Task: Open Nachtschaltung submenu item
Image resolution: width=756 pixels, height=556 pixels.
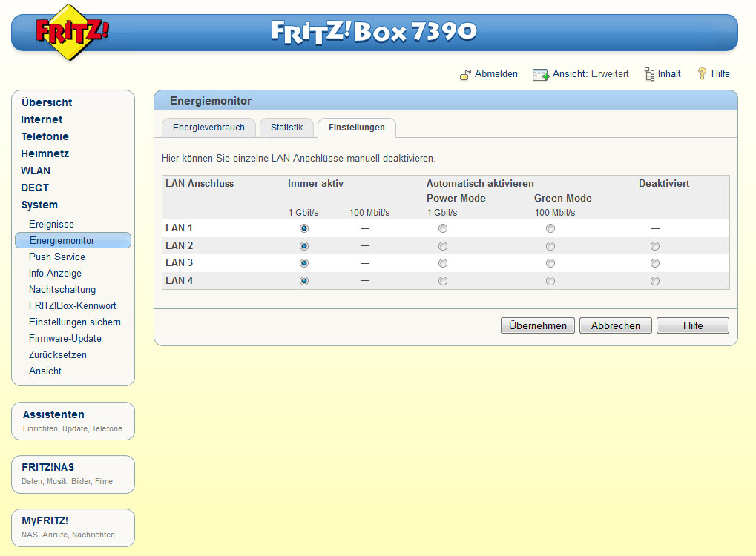Action: [x=62, y=290]
